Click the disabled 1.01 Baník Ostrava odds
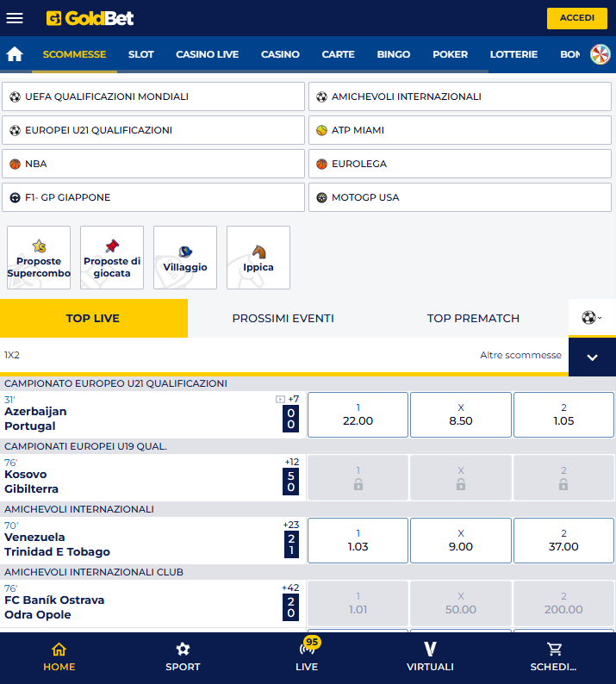Screen dimensions: 616x684 (x=358, y=603)
